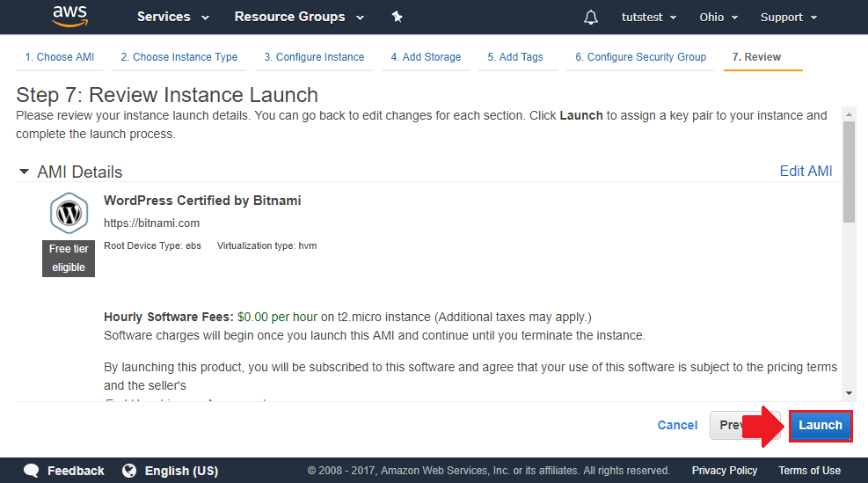The width and height of the screenshot is (868, 483).
Task: Click the Previous button
Action: point(745,426)
